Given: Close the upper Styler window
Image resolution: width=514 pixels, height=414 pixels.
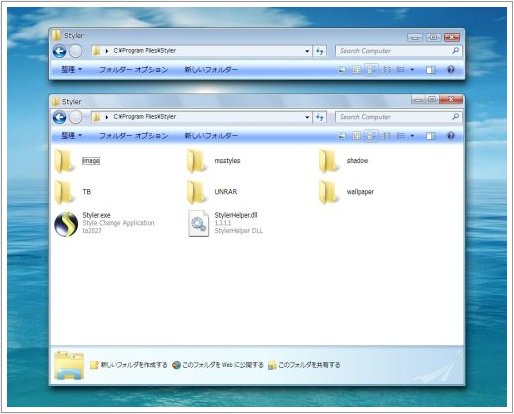Looking at the screenshot, I should coord(452,37).
